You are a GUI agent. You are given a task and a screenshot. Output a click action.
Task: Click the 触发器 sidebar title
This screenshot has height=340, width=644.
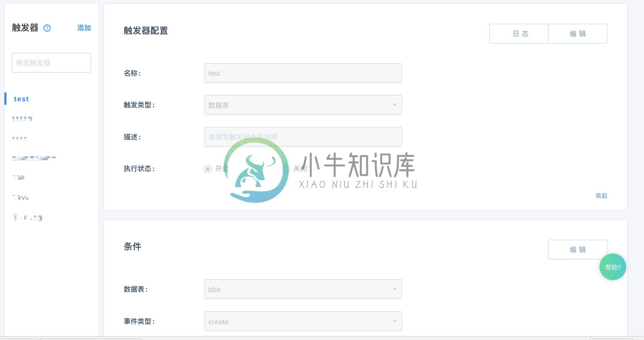point(25,28)
